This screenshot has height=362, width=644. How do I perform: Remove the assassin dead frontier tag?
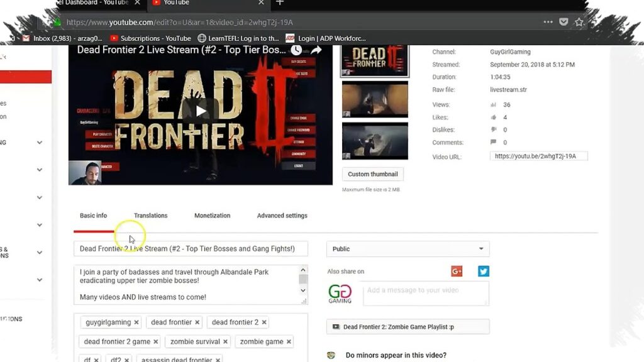click(x=218, y=360)
